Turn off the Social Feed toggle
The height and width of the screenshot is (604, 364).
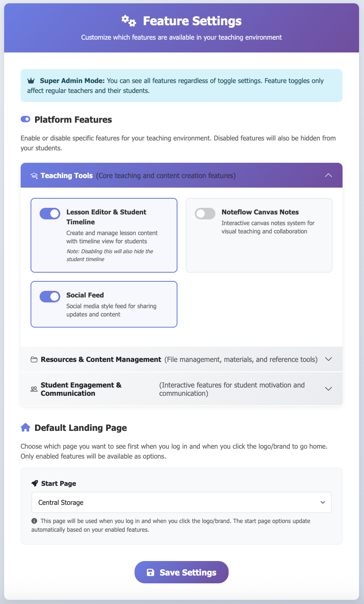(x=50, y=297)
